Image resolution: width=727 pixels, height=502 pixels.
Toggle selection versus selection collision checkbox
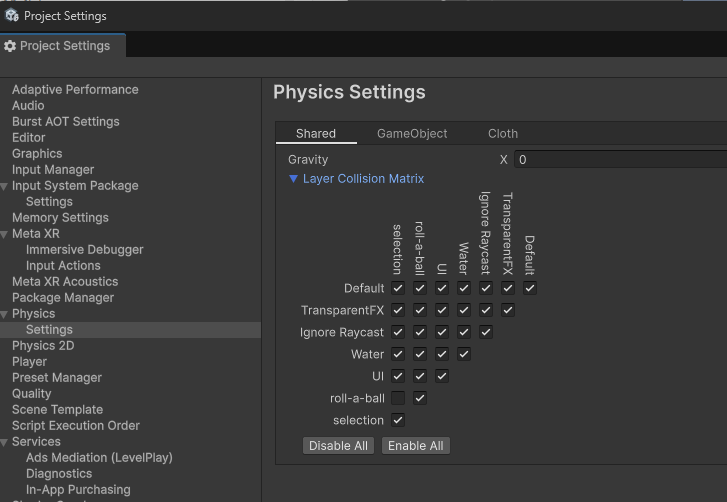(398, 420)
